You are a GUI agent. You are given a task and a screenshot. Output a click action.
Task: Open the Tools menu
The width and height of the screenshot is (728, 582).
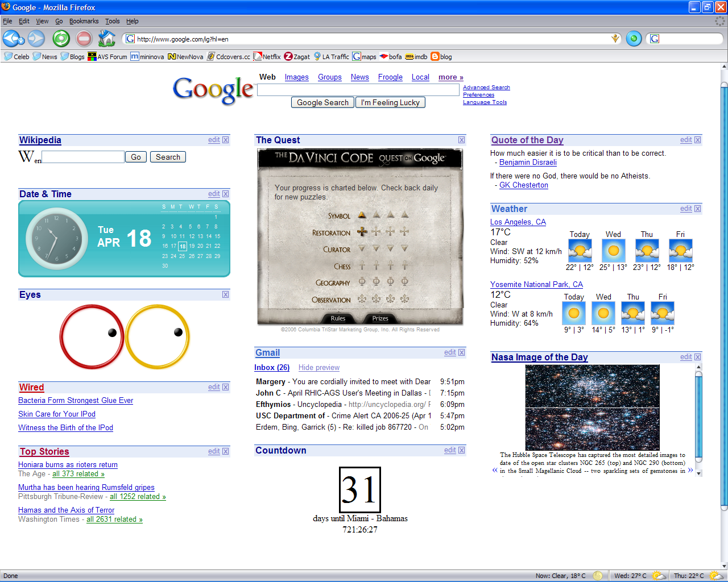pyautogui.click(x=112, y=21)
